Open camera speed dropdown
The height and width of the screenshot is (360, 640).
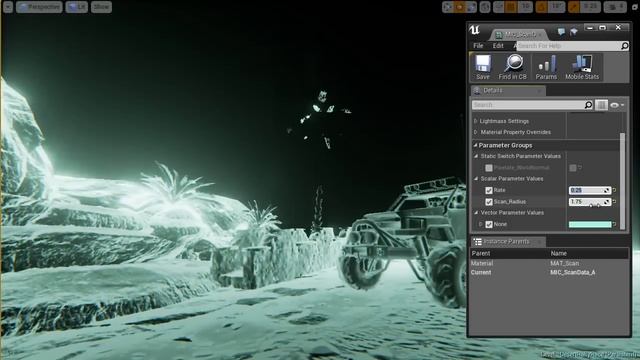(x=615, y=7)
